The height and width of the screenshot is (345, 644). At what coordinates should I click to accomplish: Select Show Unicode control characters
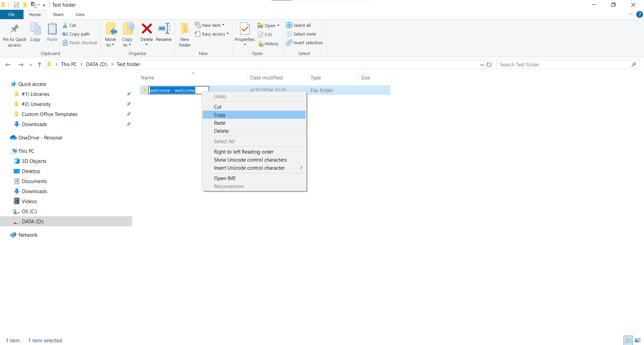(x=254, y=160)
